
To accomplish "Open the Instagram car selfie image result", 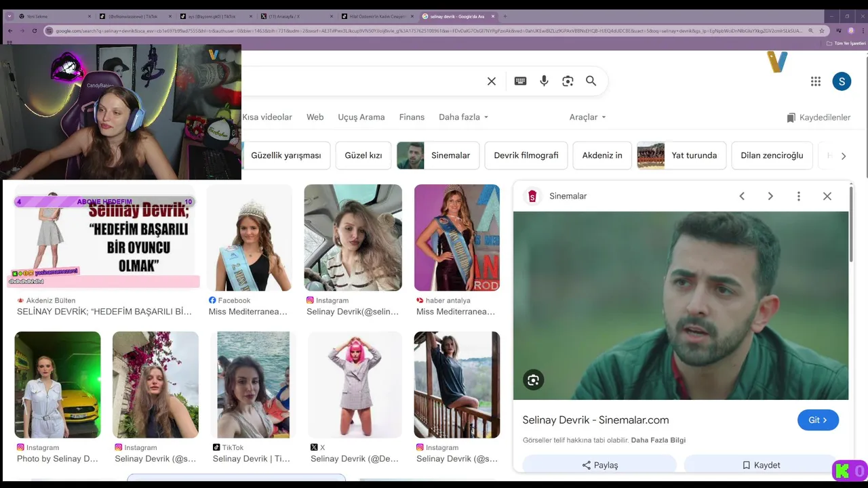I will pos(353,237).
